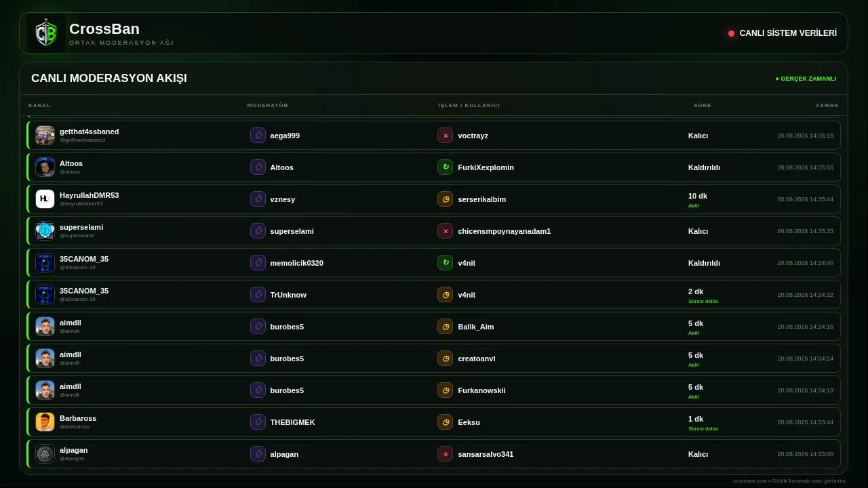Open moderator burobes5 in the Balik_Aim row
Image resolution: width=868 pixels, height=488 pixels.
pos(287,327)
